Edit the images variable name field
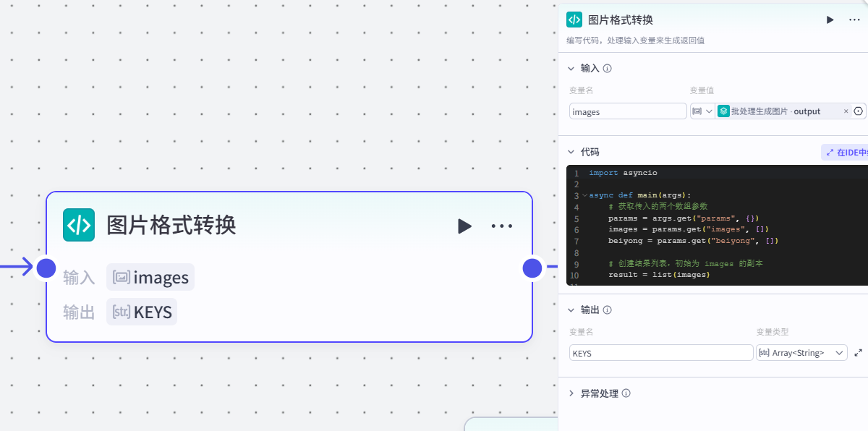868x431 pixels. [628, 111]
